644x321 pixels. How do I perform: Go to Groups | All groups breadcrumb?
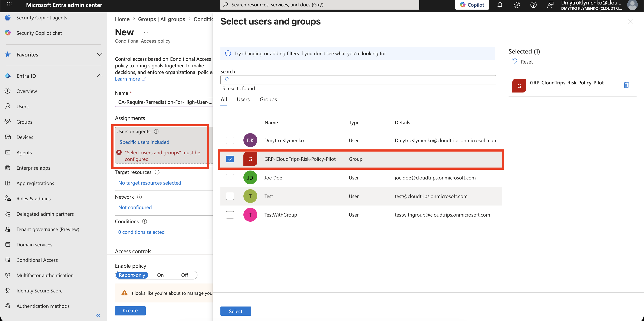point(161,19)
